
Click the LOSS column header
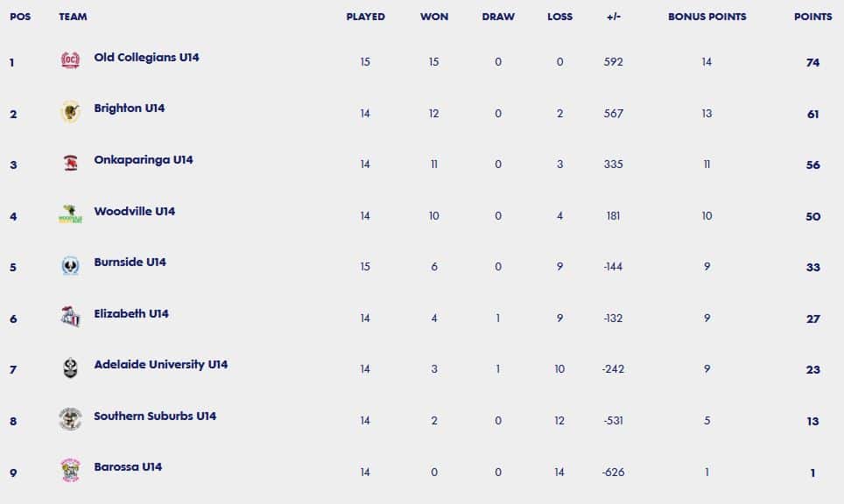[x=559, y=17]
